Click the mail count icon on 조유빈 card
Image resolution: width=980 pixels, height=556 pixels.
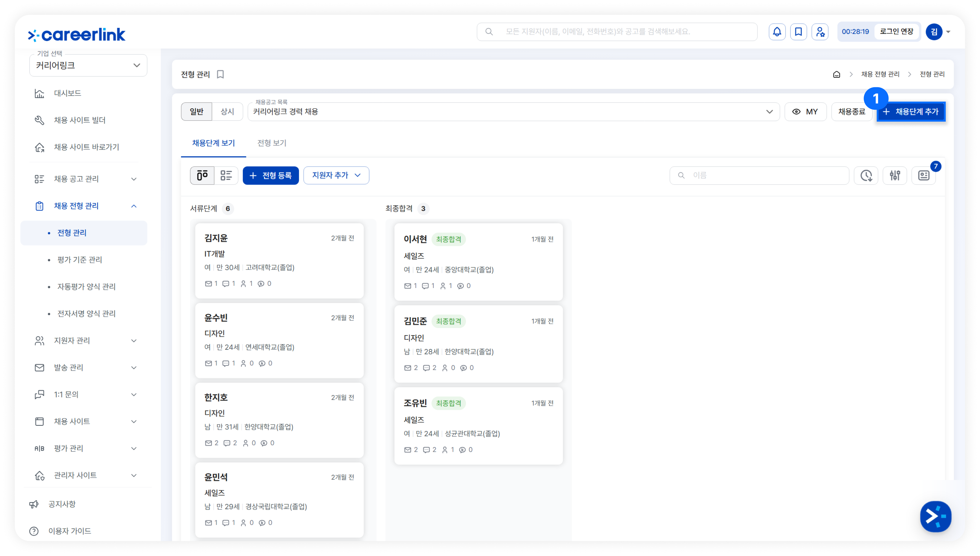click(408, 449)
